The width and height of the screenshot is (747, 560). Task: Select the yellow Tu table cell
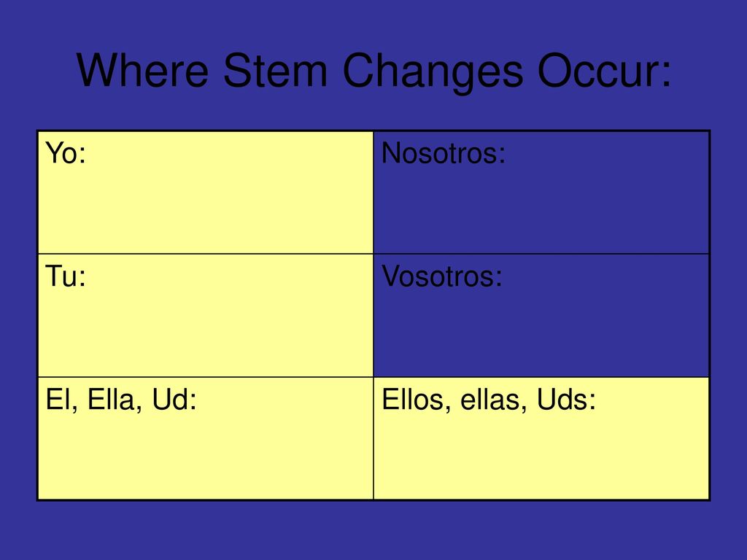tap(205, 315)
